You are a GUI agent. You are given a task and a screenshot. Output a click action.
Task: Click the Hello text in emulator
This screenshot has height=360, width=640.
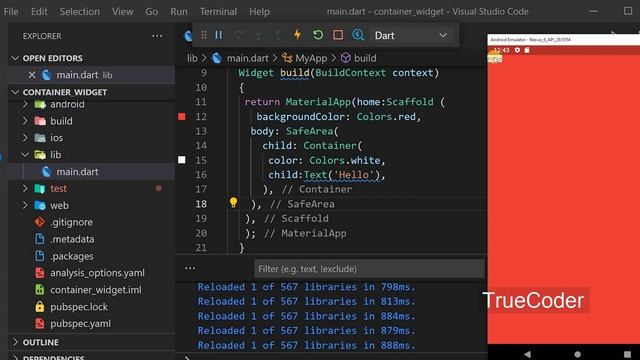495,59
